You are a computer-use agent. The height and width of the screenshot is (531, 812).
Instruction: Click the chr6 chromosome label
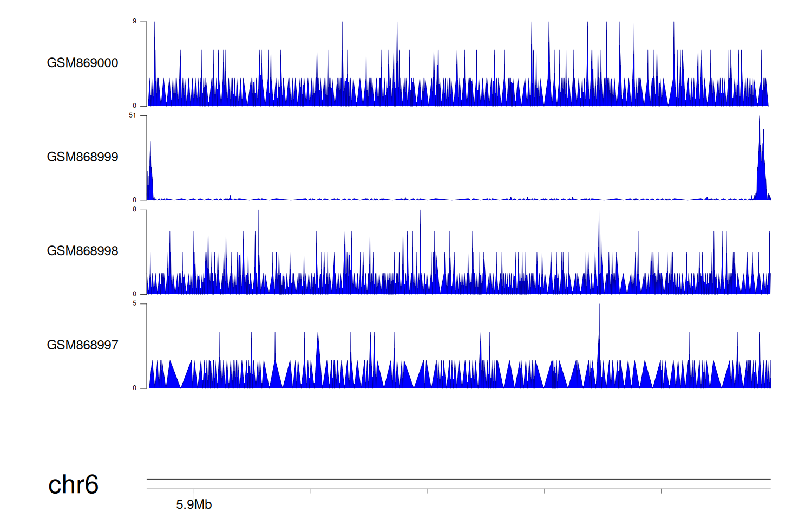tap(73, 484)
